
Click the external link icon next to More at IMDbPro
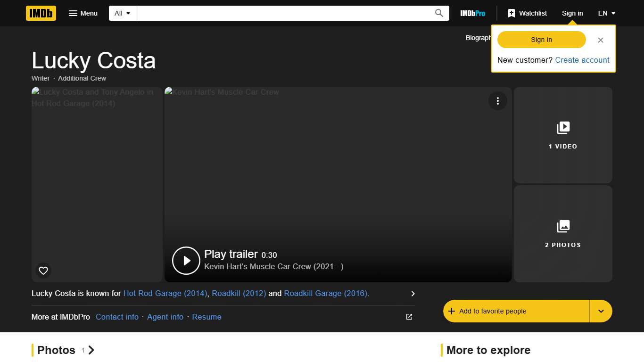coord(408,317)
